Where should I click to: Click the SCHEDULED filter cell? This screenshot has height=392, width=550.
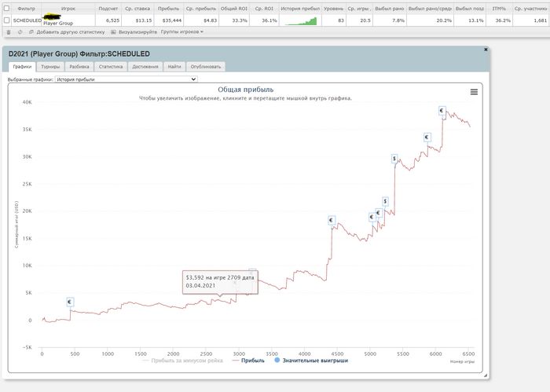coord(27,20)
